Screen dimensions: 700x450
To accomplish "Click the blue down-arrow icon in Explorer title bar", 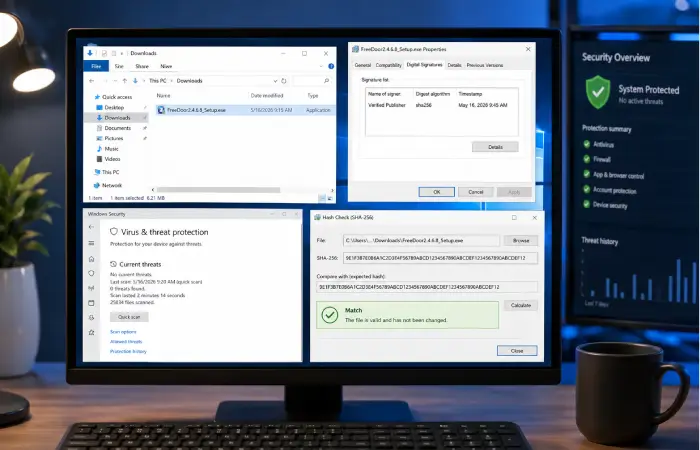I will pyautogui.click(x=90, y=53).
